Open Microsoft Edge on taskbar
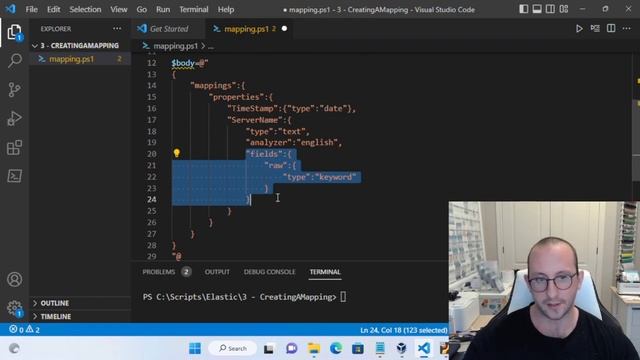The image size is (640, 360). 336,348
